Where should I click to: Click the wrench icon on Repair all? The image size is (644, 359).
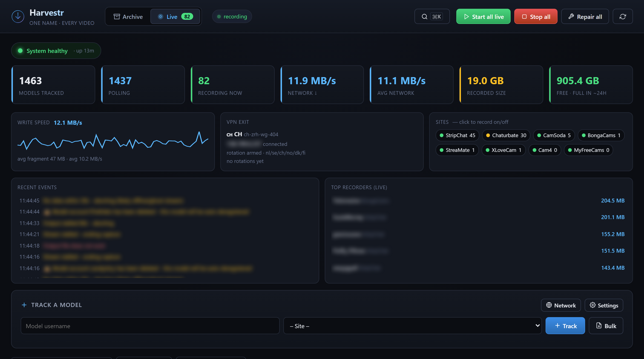[x=571, y=17]
